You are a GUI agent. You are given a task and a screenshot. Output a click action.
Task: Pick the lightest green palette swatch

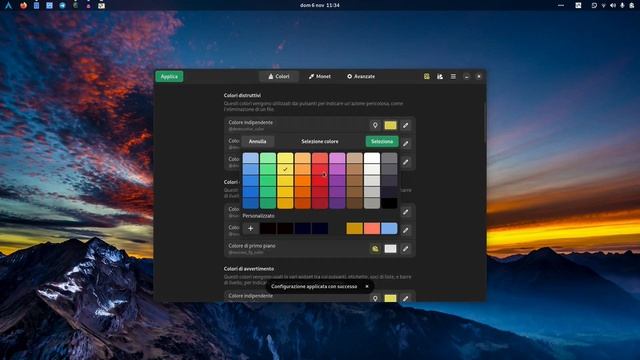(x=268, y=158)
